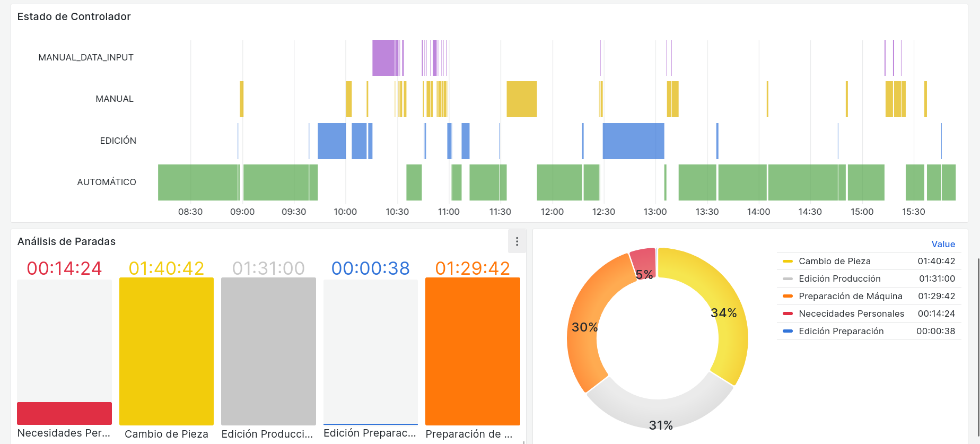The width and height of the screenshot is (980, 444).
Task: Click the large purple MANUAL_DATA_INPUT block
Action: coord(383,58)
